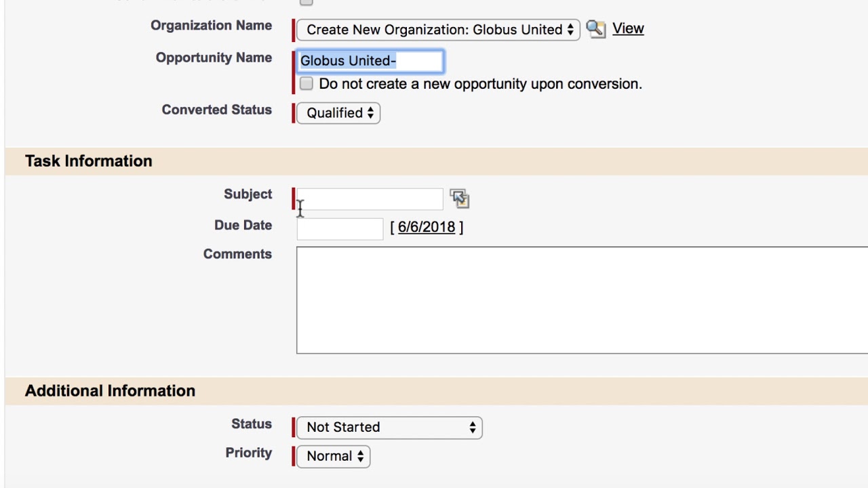
Task: Focus the Opportunity Name text field
Action: pos(370,61)
